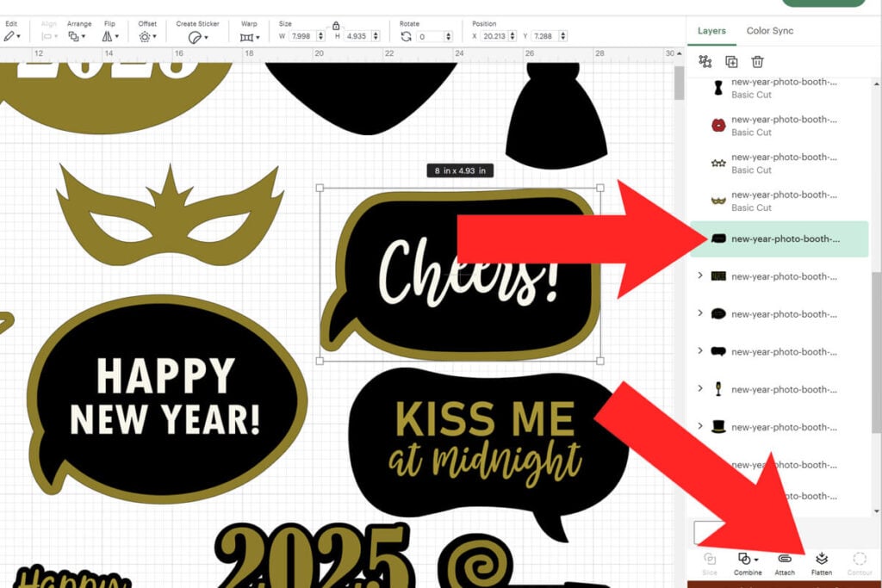Expand the top hat layer group
Viewport: 882px width, 588px height.
click(700, 426)
